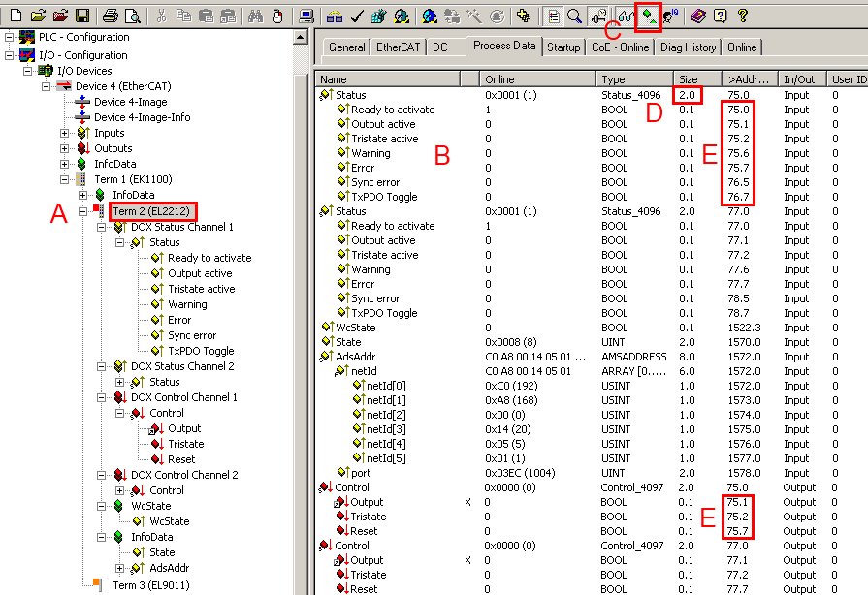Collapse the I/O - Configuration node

pos(10,55)
